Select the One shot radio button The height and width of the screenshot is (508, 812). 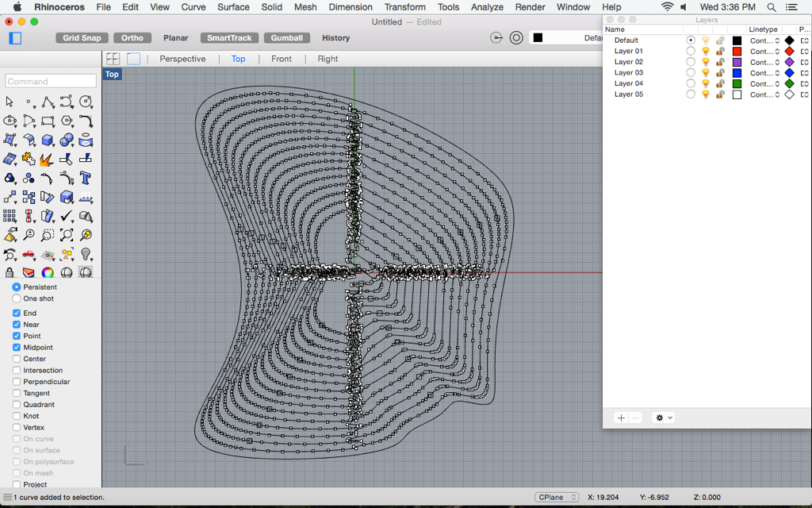click(17, 298)
